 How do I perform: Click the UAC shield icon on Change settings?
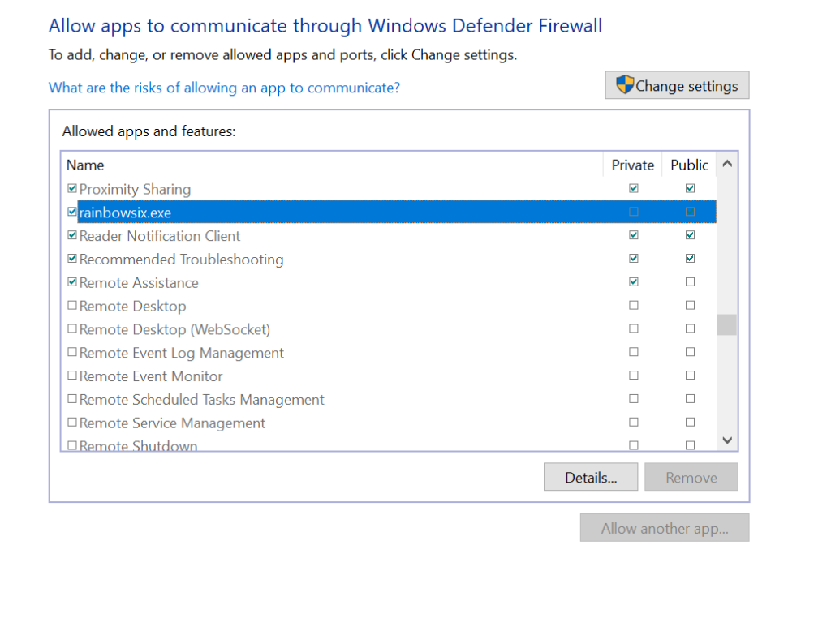[x=625, y=84]
